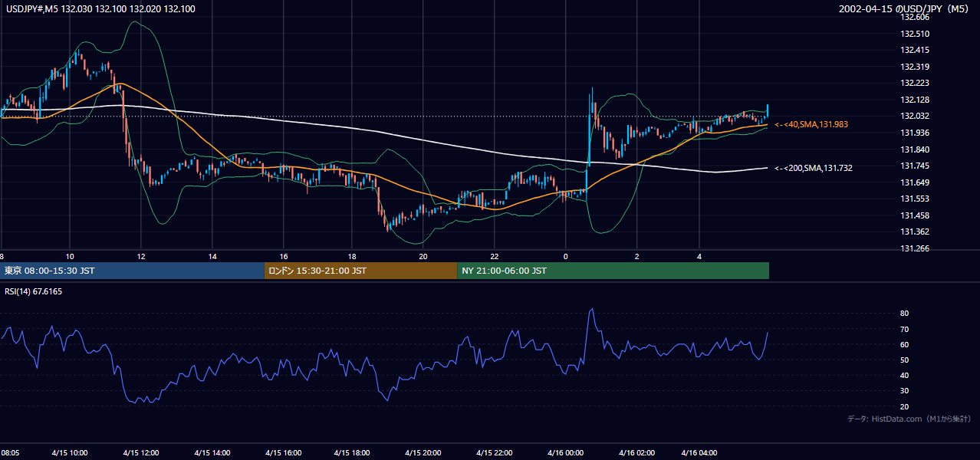Click the 131.745 price axis value
The height and width of the screenshot is (460, 980).
tap(914, 166)
